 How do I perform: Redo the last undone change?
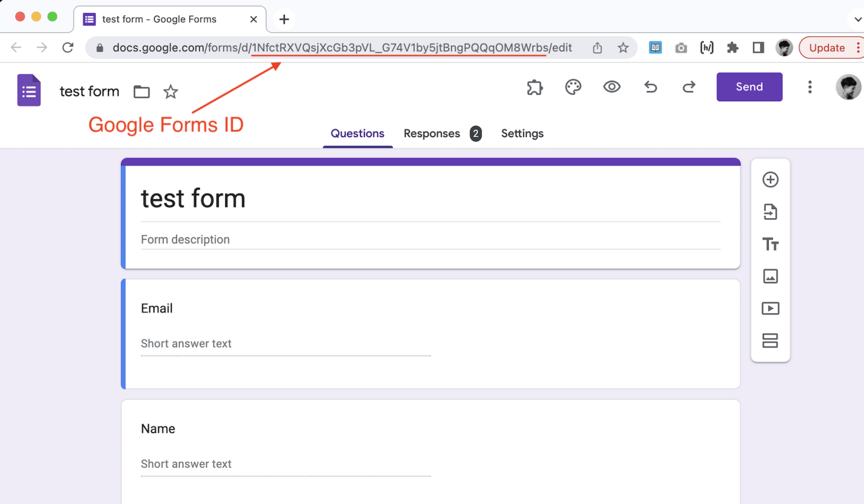point(688,87)
